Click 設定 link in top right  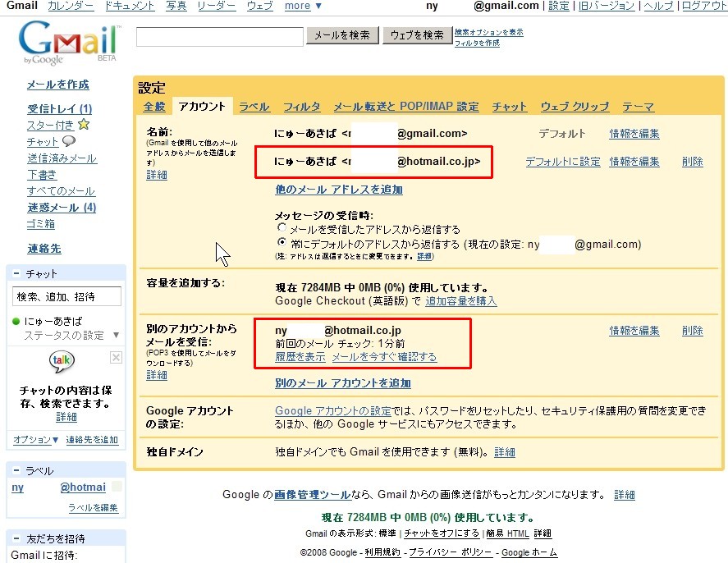559,6
